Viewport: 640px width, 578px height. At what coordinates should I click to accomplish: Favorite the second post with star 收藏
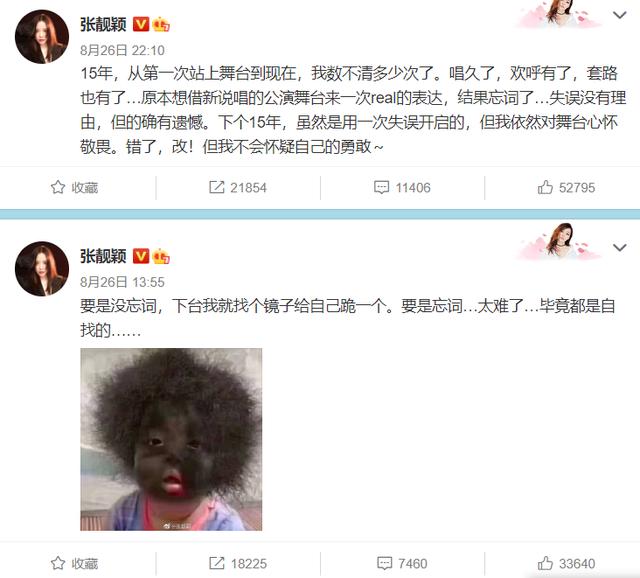pyautogui.click(x=74, y=563)
